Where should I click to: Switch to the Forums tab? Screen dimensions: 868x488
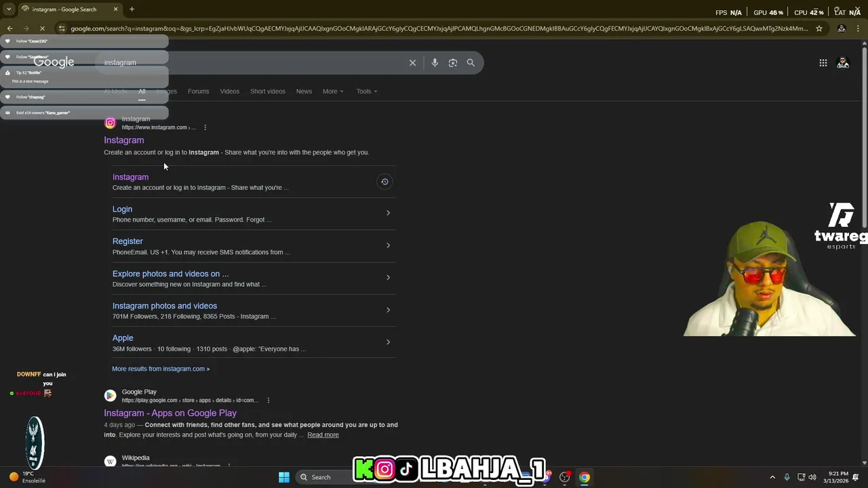(x=198, y=91)
